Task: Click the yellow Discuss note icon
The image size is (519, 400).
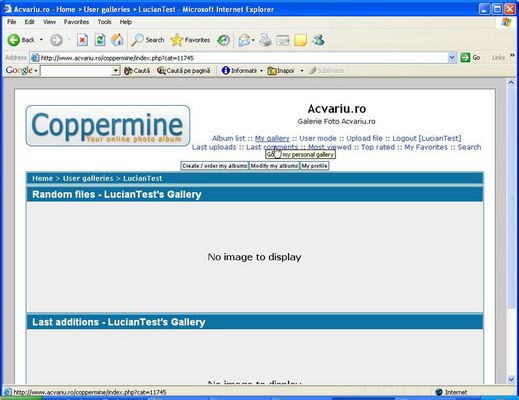Action: [300, 41]
